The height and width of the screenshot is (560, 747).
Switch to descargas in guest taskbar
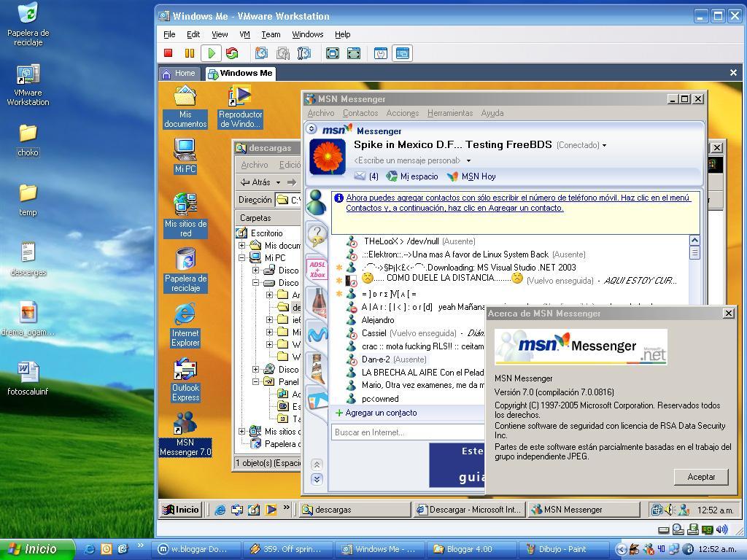pyautogui.click(x=355, y=510)
